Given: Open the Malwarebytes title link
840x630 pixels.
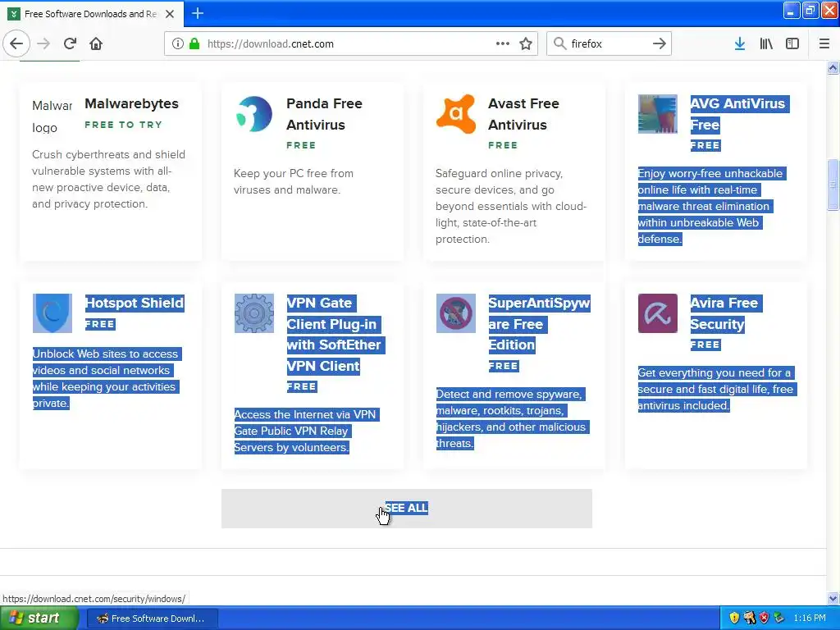Looking at the screenshot, I should click(x=132, y=103).
